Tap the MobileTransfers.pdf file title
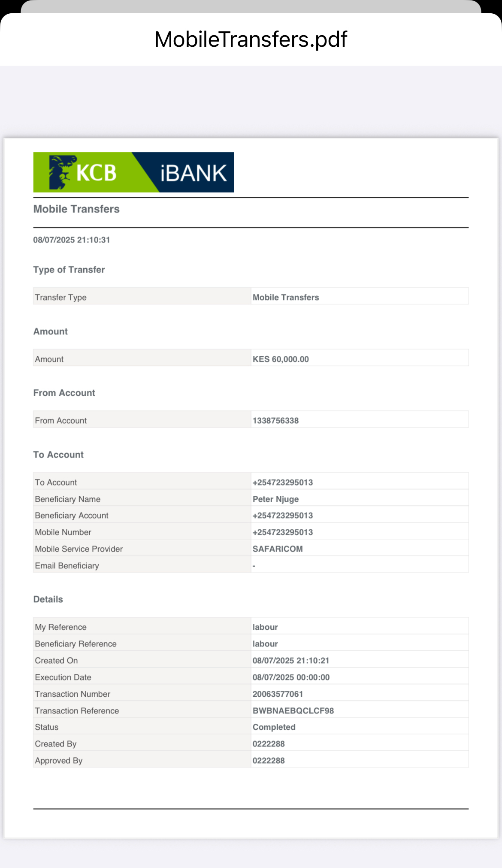 [x=251, y=39]
